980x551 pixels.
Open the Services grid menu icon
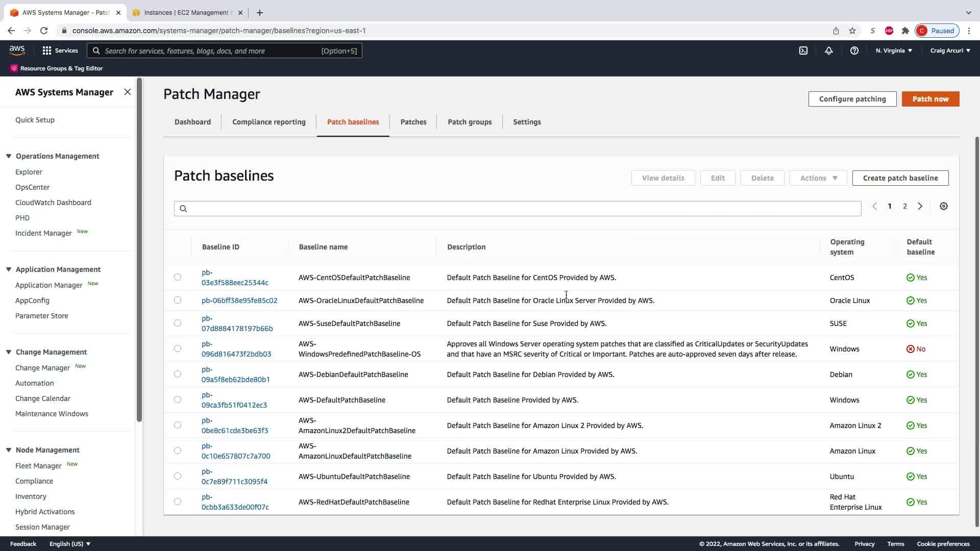[x=47, y=51]
